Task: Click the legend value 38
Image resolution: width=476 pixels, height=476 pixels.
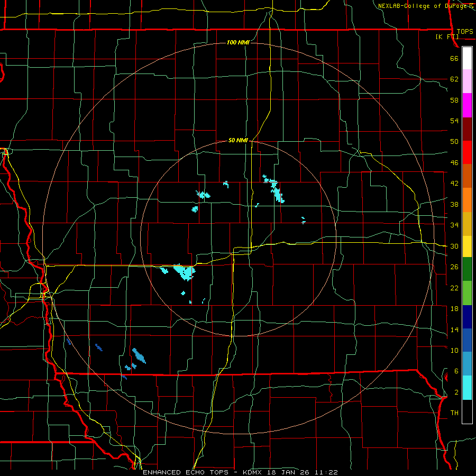Action: coord(454,205)
